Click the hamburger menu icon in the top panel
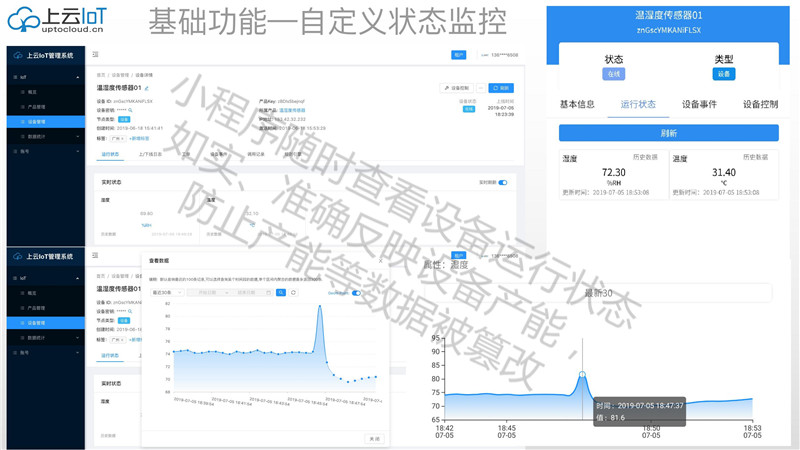The height and width of the screenshot is (450, 800). [96, 55]
